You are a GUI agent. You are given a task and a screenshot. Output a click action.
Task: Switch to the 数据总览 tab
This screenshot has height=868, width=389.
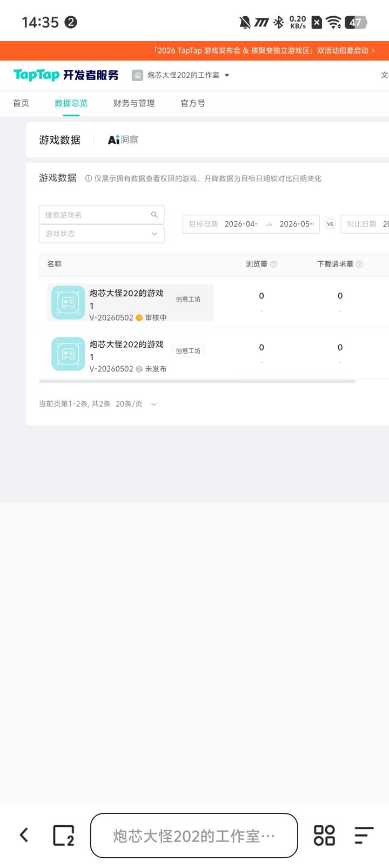pyautogui.click(x=71, y=103)
